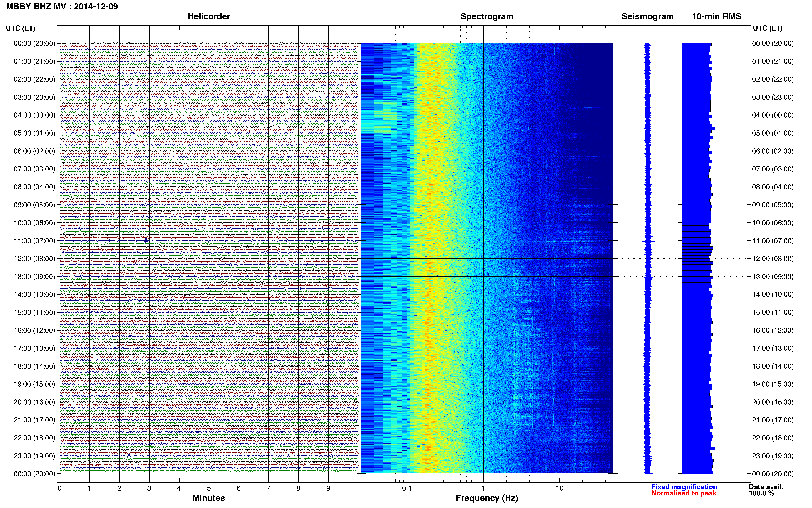Click the left 15:00 (11:00) time label

pos(34,312)
